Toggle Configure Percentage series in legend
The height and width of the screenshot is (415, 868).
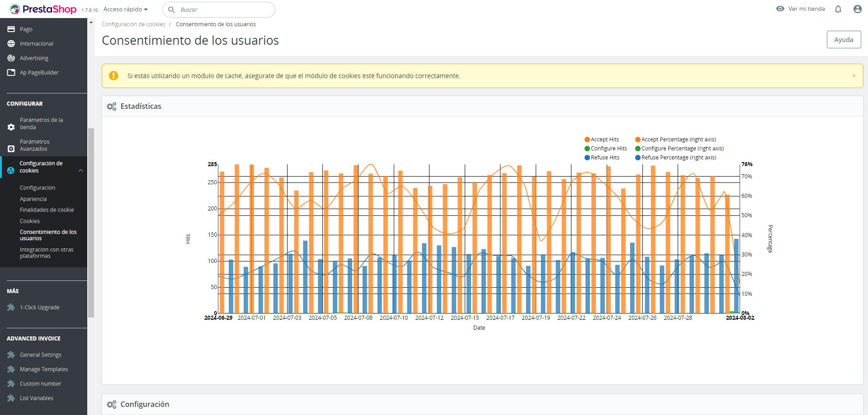point(679,149)
